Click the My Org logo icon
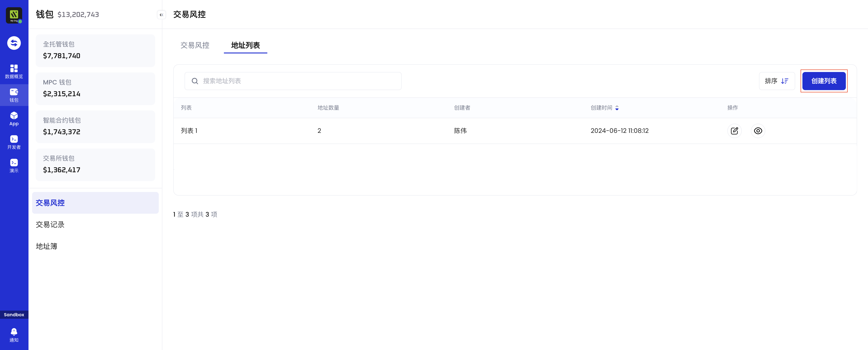This screenshot has width=868, height=350. pos(14,15)
